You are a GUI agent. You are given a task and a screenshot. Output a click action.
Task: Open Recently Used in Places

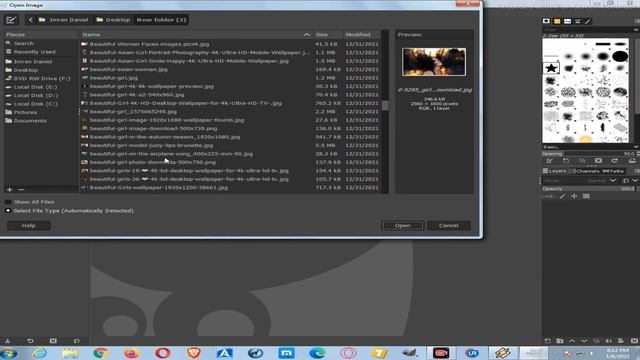(34, 52)
